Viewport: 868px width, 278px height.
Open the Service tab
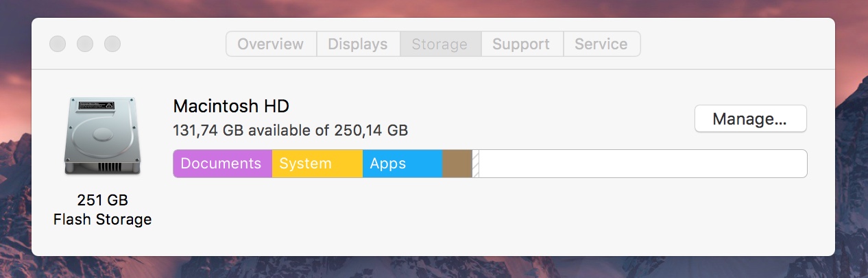pos(601,44)
